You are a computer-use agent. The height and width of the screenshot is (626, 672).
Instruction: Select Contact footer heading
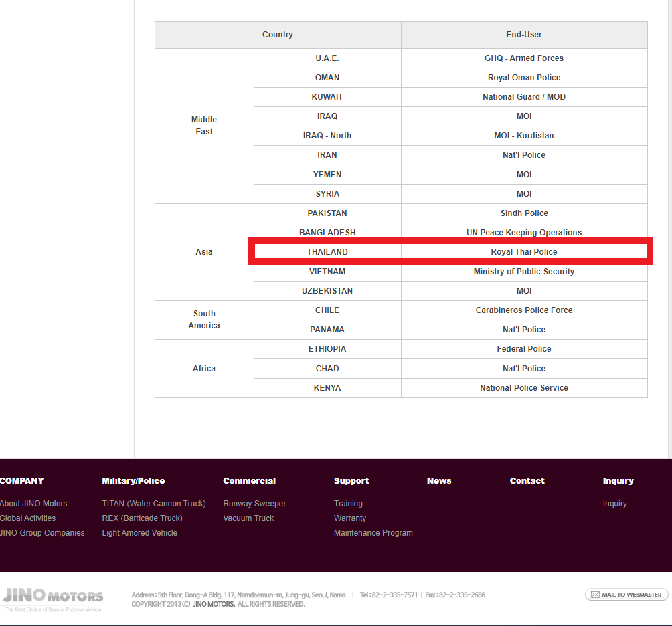point(527,480)
